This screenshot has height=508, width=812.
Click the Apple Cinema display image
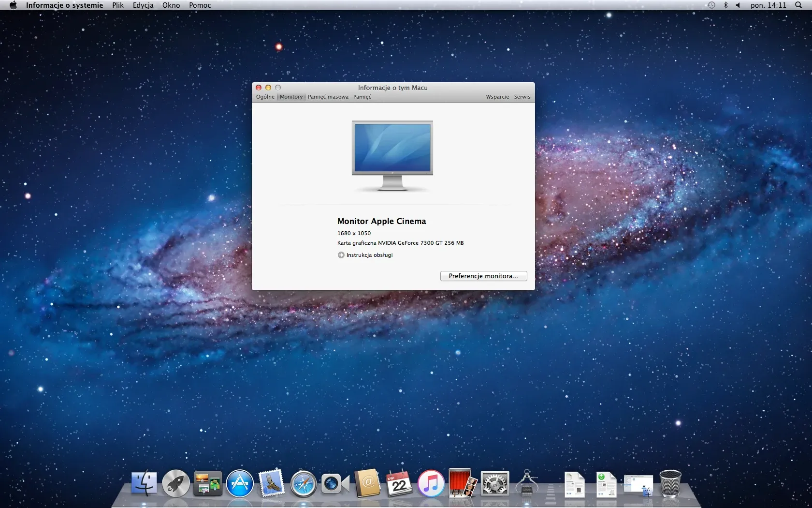click(392, 156)
